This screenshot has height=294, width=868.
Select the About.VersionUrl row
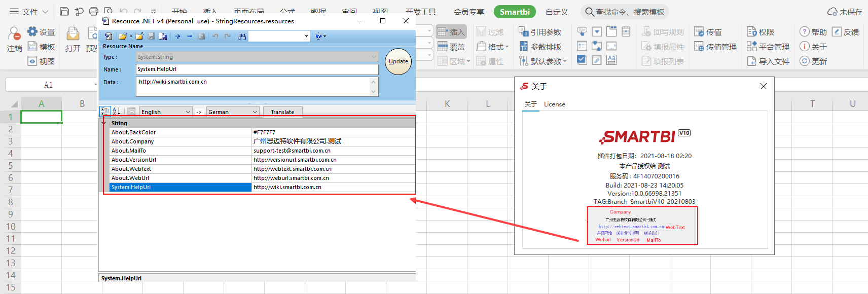tap(262, 160)
